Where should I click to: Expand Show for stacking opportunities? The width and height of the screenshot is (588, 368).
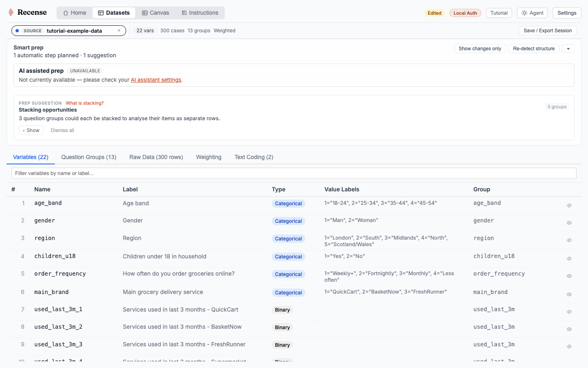coord(31,130)
